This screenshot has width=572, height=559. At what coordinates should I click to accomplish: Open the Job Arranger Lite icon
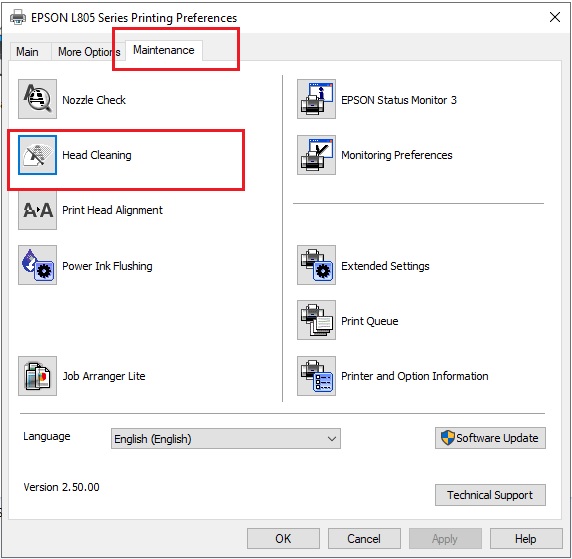point(38,376)
